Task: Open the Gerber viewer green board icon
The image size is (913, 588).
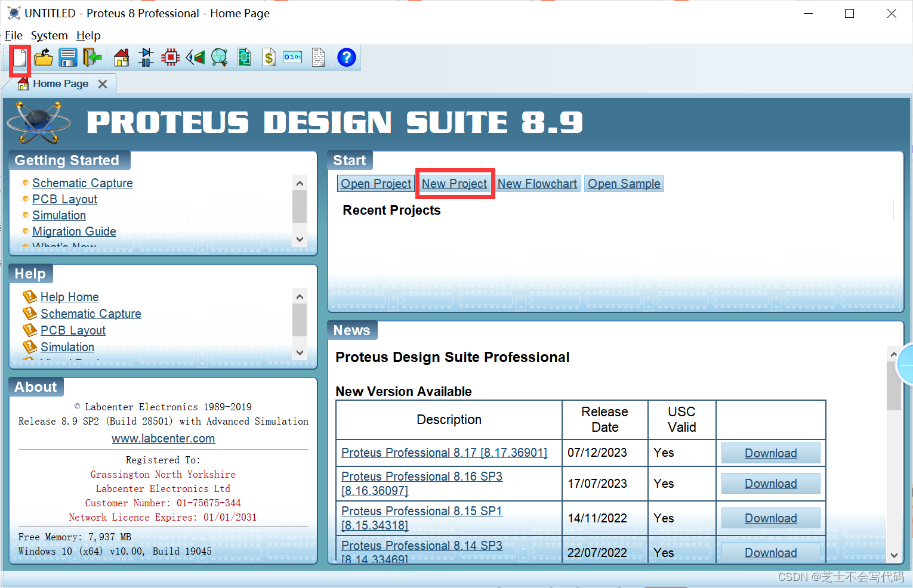Action: tap(244, 58)
